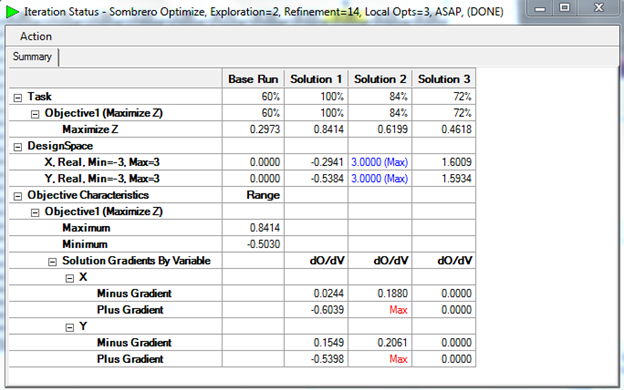The image size is (624, 390).
Task: Click Solution 3 Maximize Z value 0.4618
Action: coord(456,129)
